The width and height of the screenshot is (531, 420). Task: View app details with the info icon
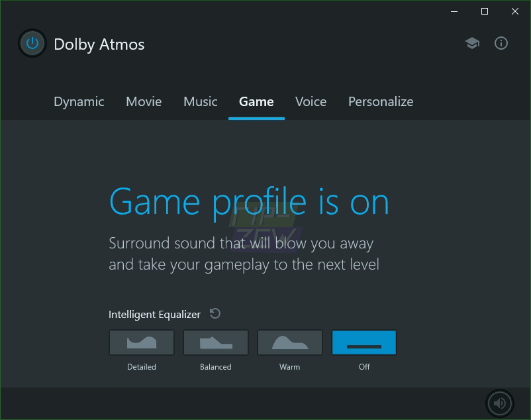pyautogui.click(x=501, y=43)
